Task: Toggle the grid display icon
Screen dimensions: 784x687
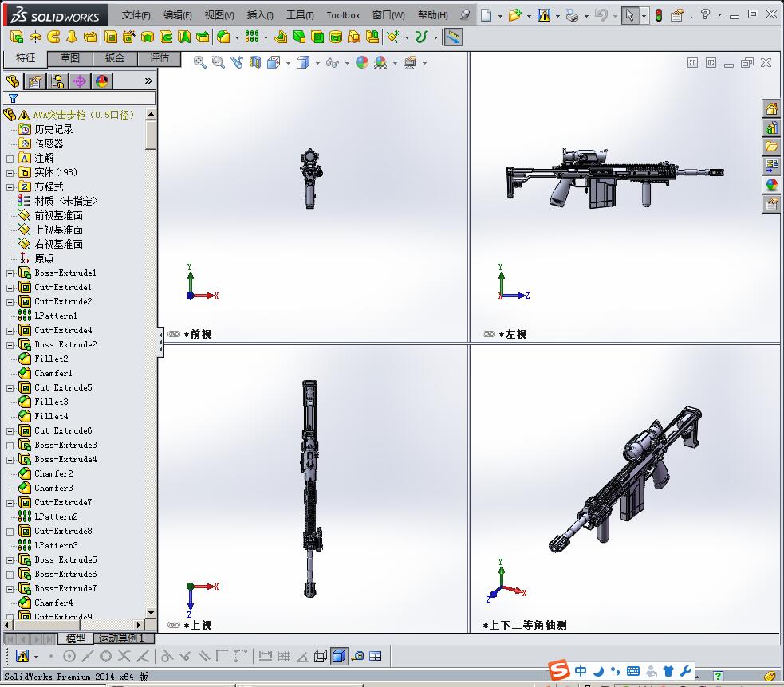Action: 284,656
